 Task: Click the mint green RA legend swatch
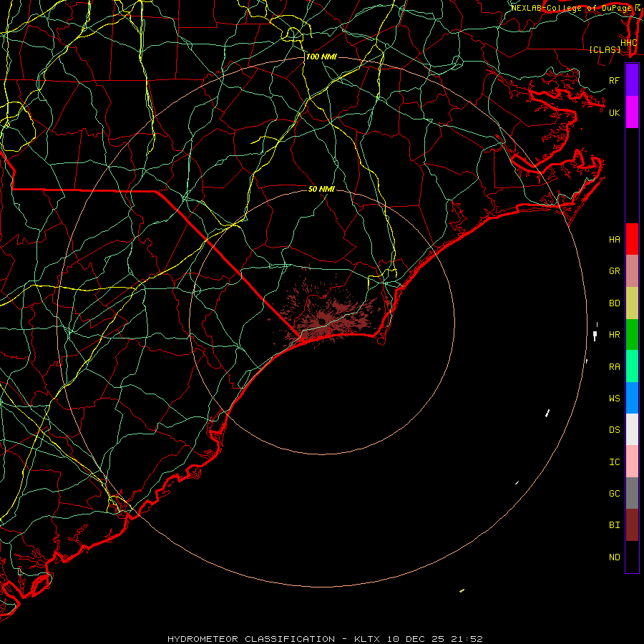coord(632,366)
